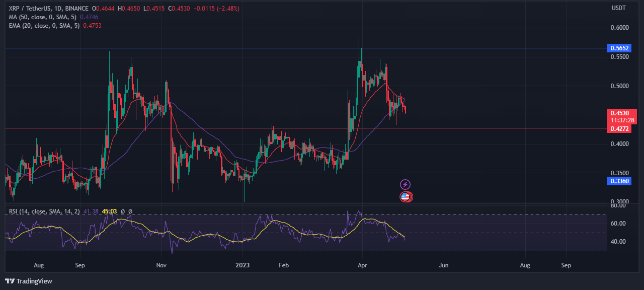The width and height of the screenshot is (644, 290).
Task: Click the 0.6000 price scale label
Action: pos(621,28)
